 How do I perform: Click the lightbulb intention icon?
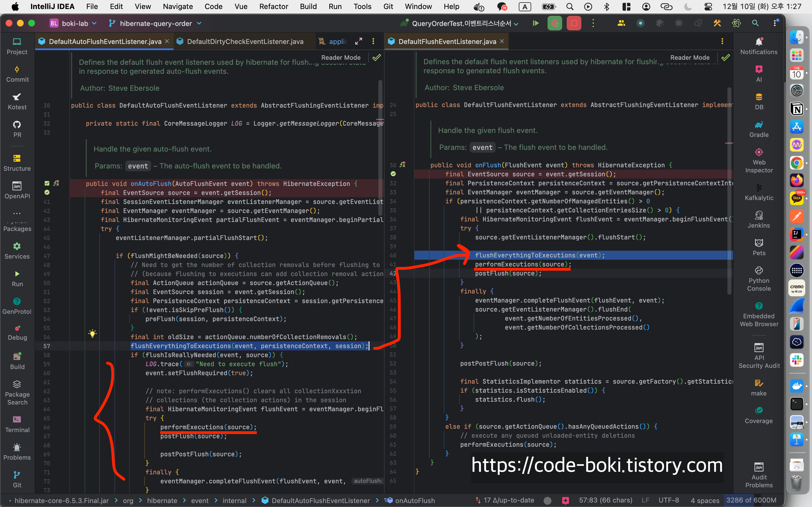coord(92,333)
